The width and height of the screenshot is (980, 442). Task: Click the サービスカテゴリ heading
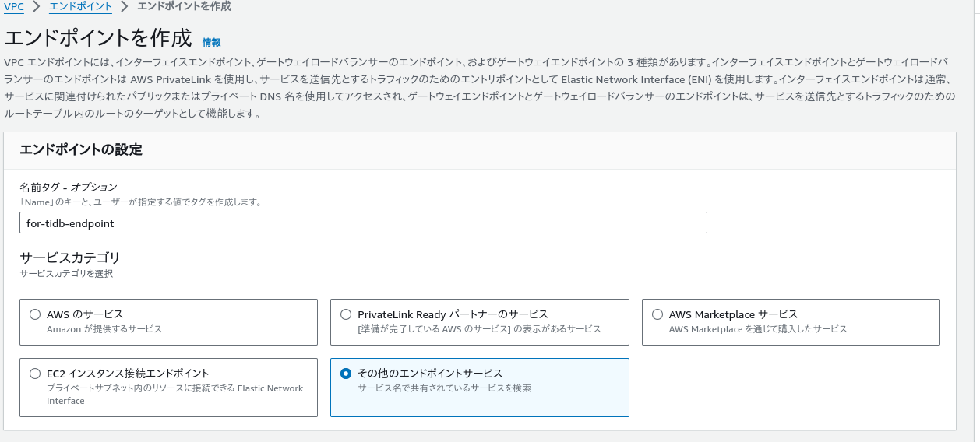pyautogui.click(x=70, y=258)
